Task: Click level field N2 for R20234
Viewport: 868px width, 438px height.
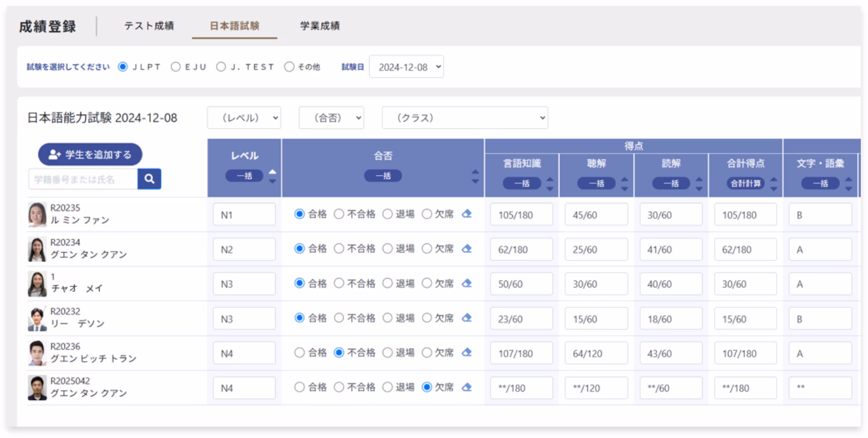Action: click(x=244, y=250)
